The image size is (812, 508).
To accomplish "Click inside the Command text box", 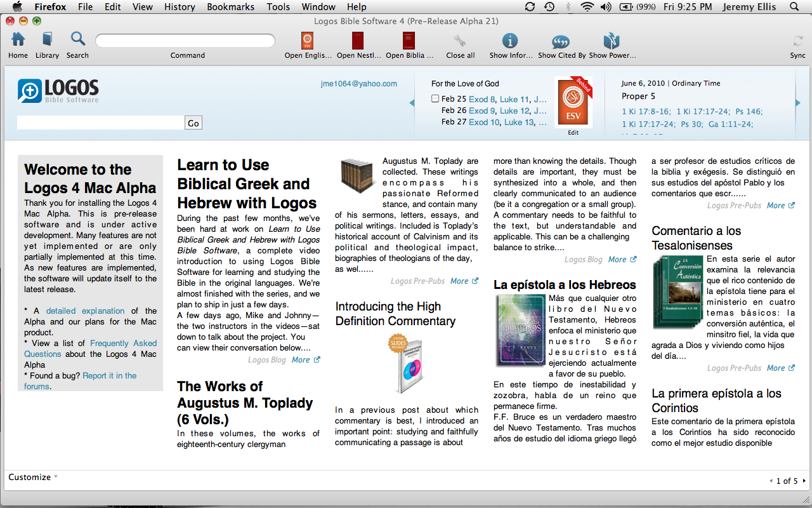I will 185,41.
